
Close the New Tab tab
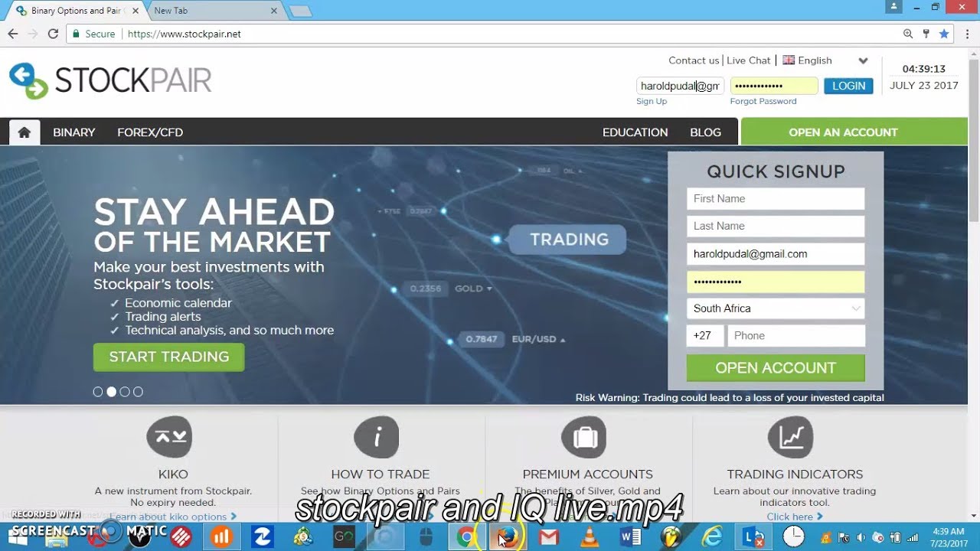(274, 11)
